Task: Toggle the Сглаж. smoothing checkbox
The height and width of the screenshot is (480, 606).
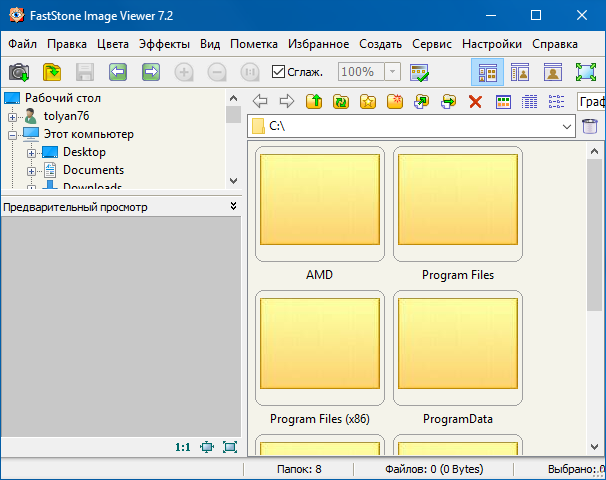Action: pyautogui.click(x=279, y=72)
